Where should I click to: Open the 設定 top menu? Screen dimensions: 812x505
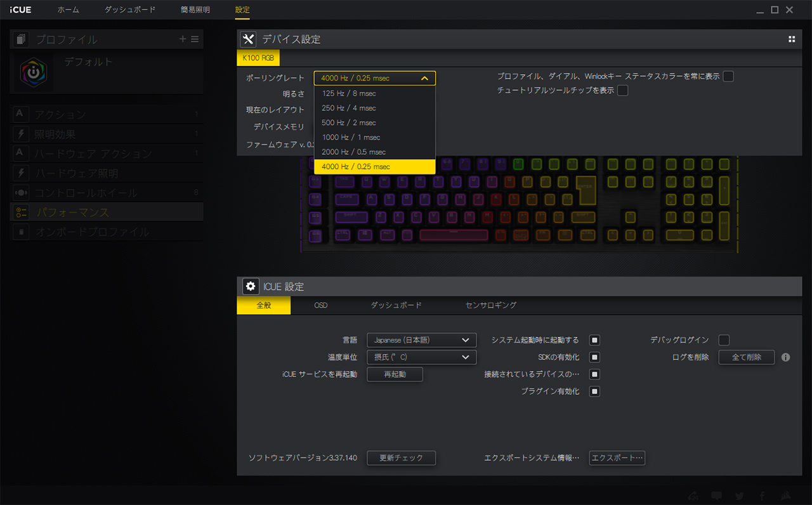coord(242,10)
